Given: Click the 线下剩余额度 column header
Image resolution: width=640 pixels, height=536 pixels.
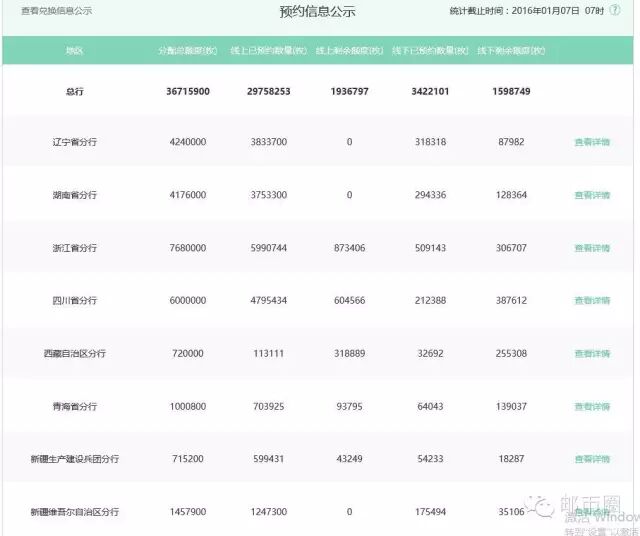Looking at the screenshot, I should tap(511, 51).
